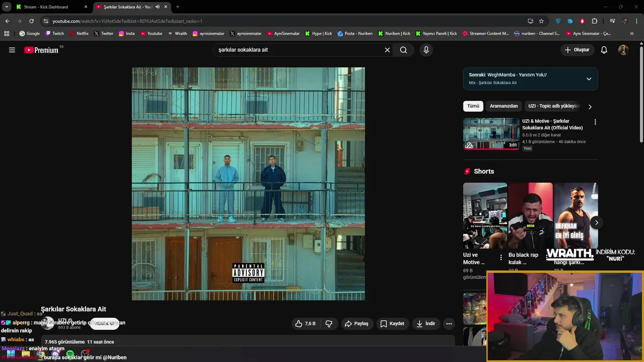Close the 'Stream - Kick Dashboard' tab
The width and height of the screenshot is (644, 362).
point(86,7)
